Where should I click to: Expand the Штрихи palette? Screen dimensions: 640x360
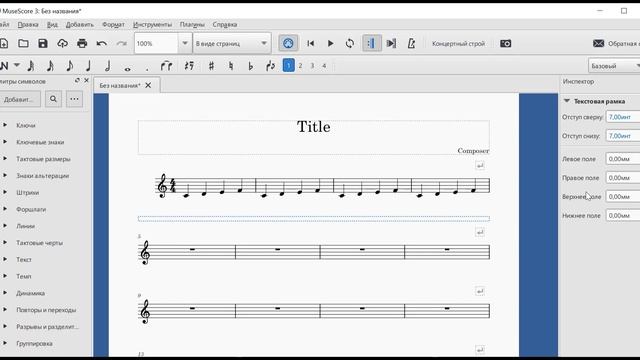5,192
